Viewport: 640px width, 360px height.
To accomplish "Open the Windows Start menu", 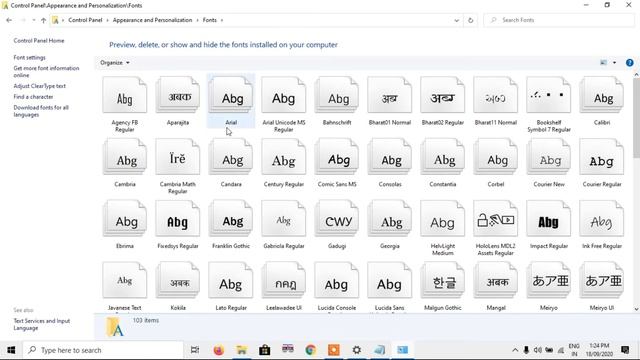I will 11,350.
